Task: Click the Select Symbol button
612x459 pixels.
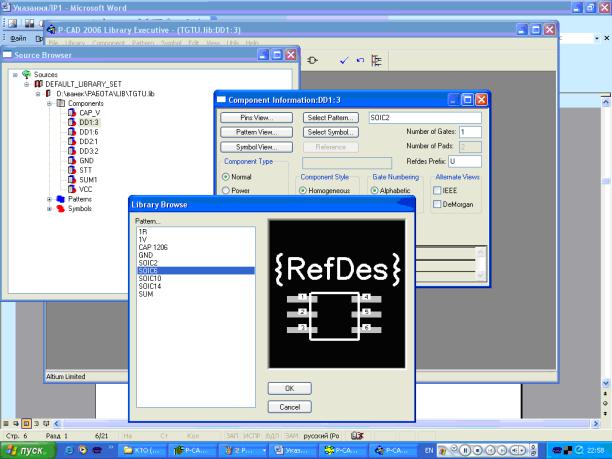Action: tap(331, 132)
